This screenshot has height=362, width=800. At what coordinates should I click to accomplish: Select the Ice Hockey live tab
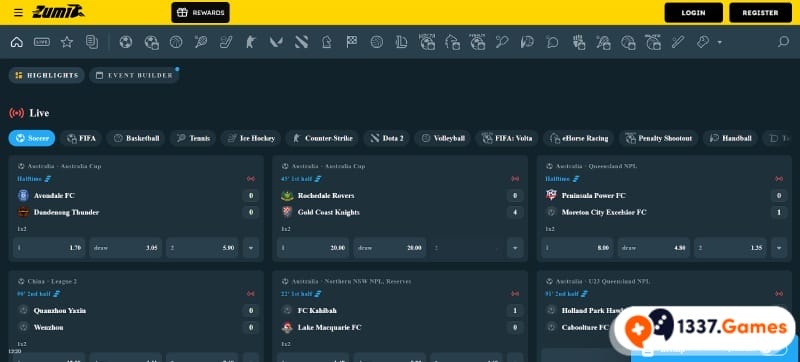click(x=251, y=138)
